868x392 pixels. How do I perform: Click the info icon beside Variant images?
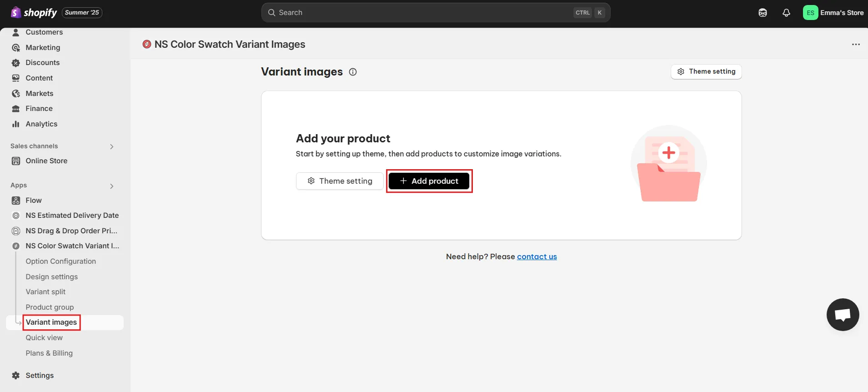pos(353,72)
